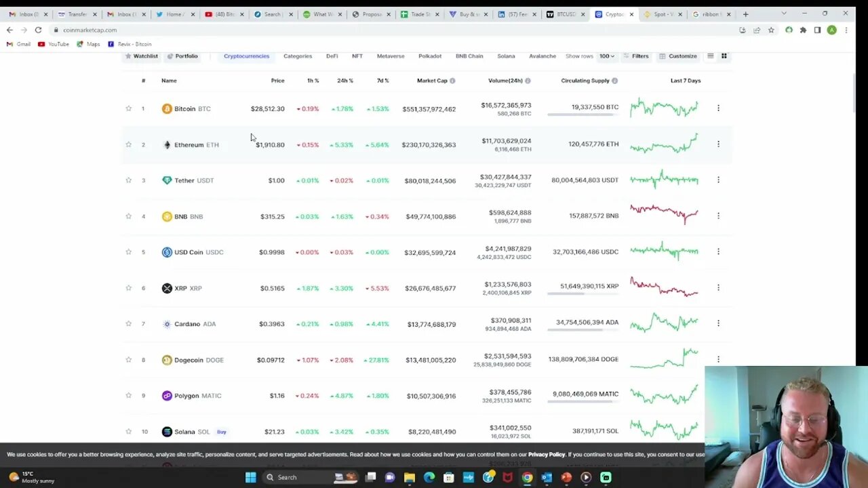Star Bitcoin to add it to watchlist
This screenshot has width=868, height=488.
tap(128, 108)
